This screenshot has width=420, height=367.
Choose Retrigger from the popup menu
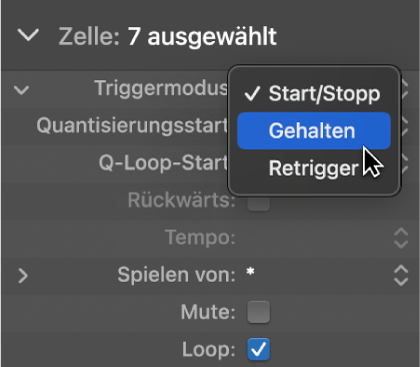(314, 168)
